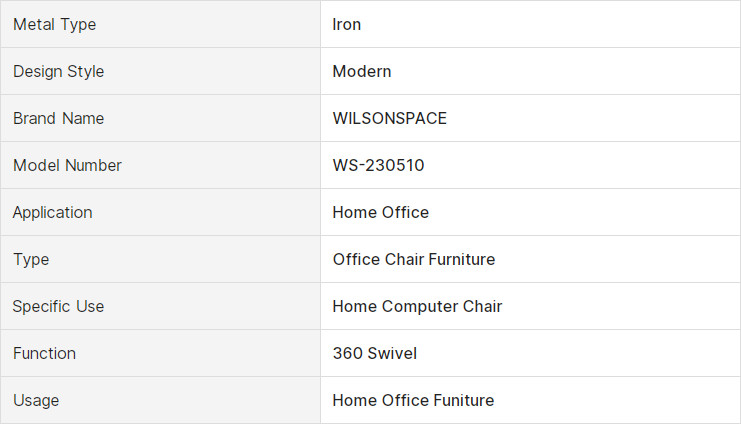Select the Home Office Funiture text

tap(413, 400)
